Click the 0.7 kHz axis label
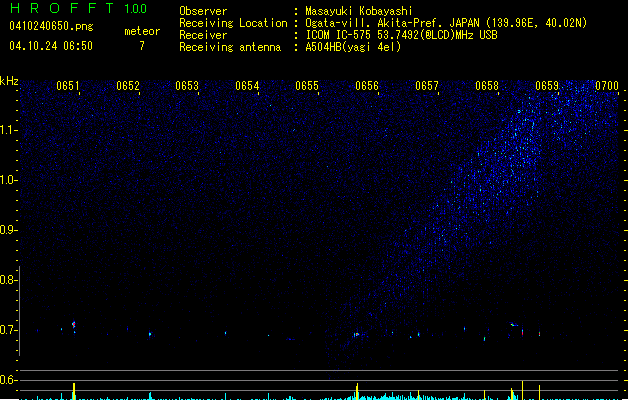This screenshot has width=629, height=400. coord(9,330)
